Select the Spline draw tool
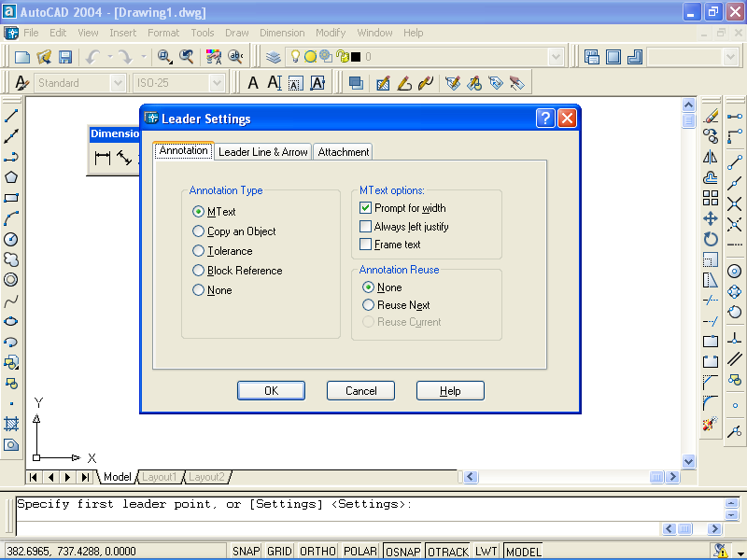Image resolution: width=747 pixels, height=560 pixels. 11,301
